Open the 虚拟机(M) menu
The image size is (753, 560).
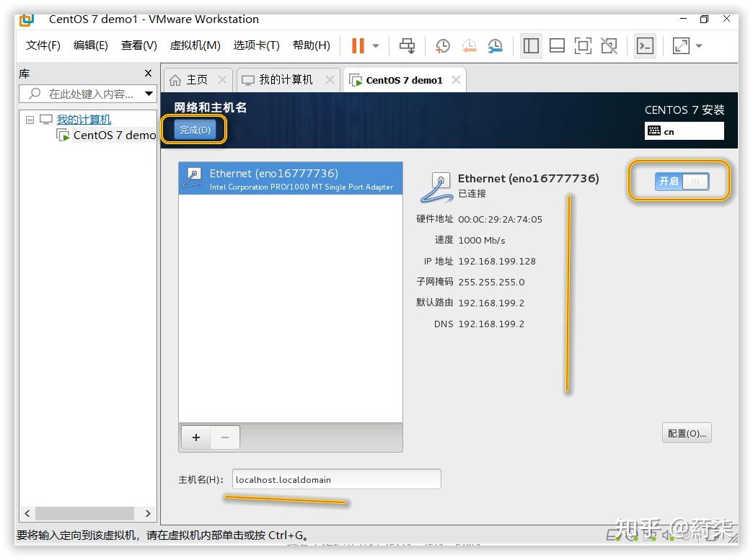coord(192,45)
